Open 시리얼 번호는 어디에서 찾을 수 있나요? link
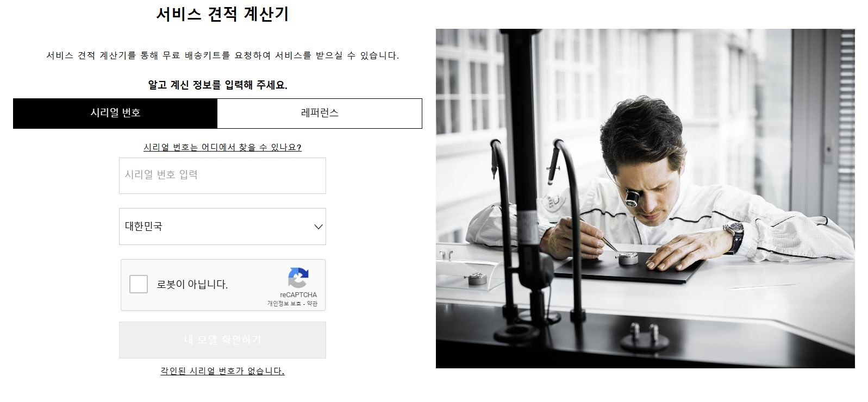 point(222,147)
